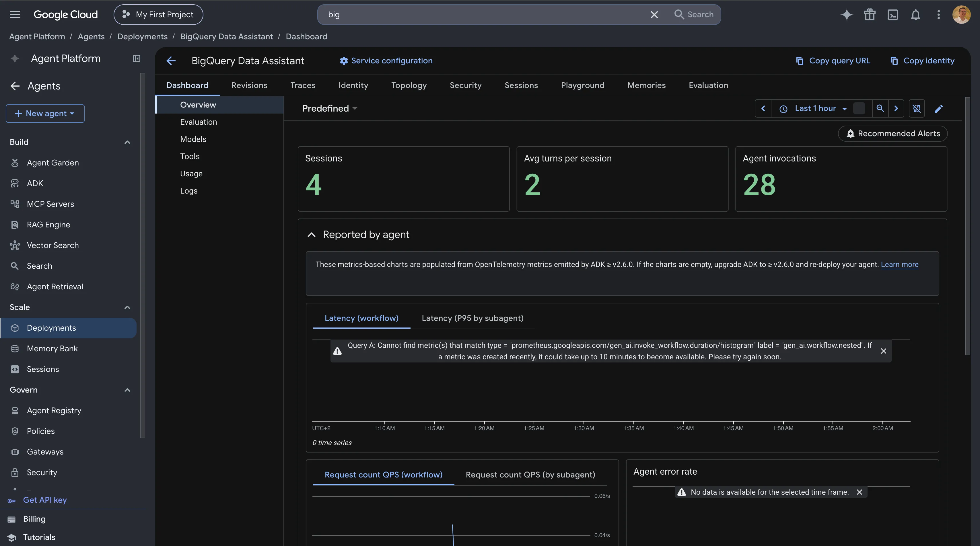Screen dimensions: 980x546
Task: Collapse the Build section
Action: point(127,142)
